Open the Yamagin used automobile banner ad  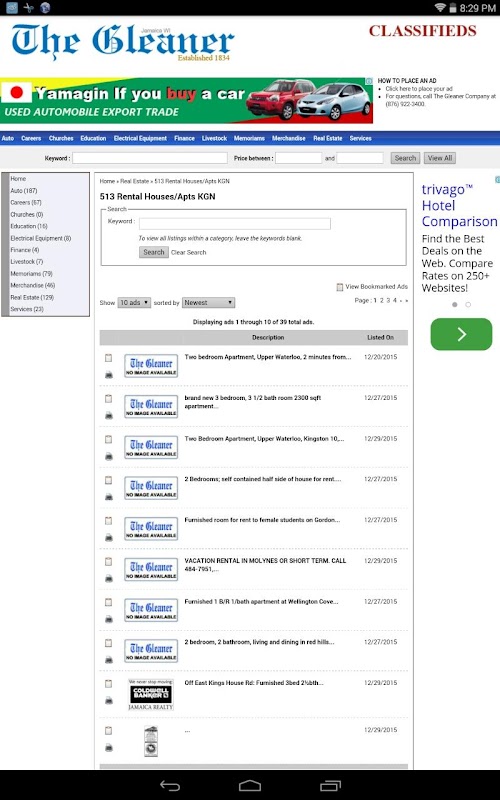coord(186,101)
